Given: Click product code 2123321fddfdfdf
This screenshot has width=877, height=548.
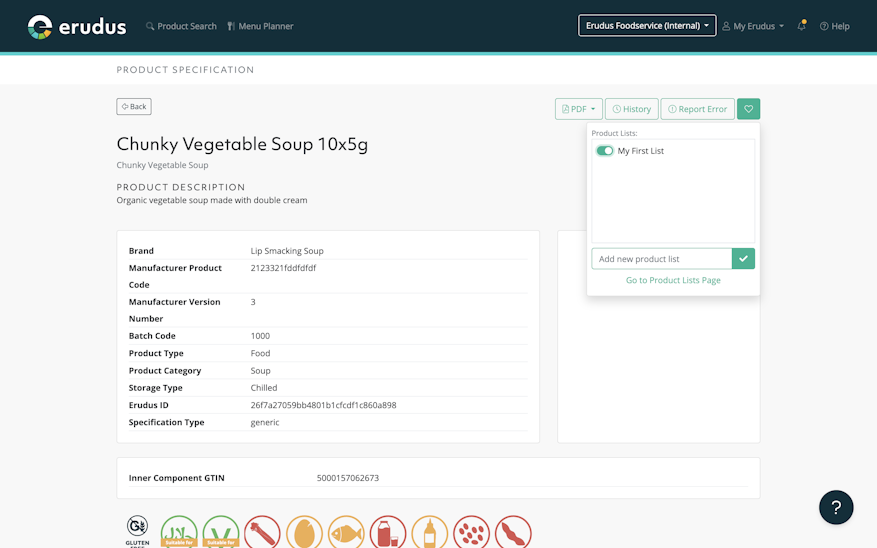Looking at the screenshot, I should [x=283, y=268].
